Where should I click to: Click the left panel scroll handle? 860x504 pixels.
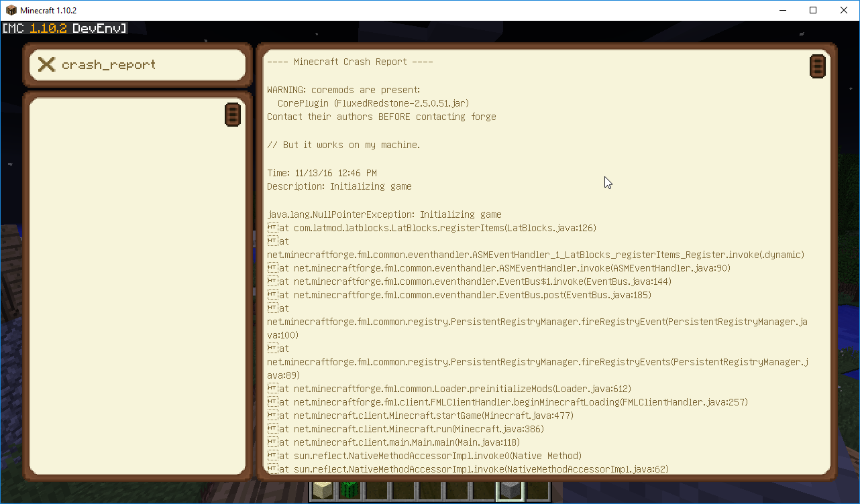232,115
